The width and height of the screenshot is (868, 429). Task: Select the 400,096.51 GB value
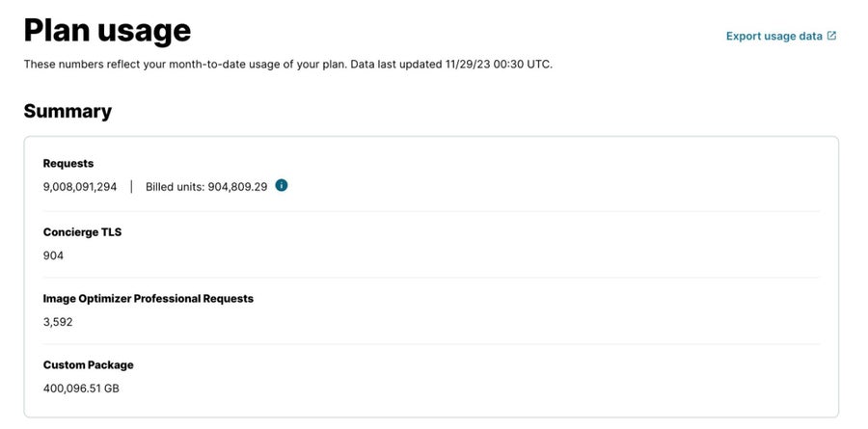click(x=81, y=389)
